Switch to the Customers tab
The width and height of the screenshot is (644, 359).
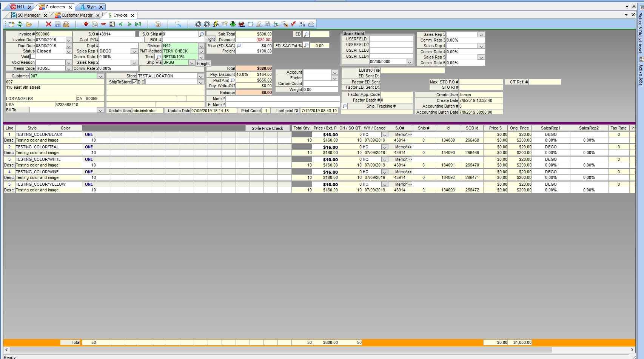click(x=55, y=7)
